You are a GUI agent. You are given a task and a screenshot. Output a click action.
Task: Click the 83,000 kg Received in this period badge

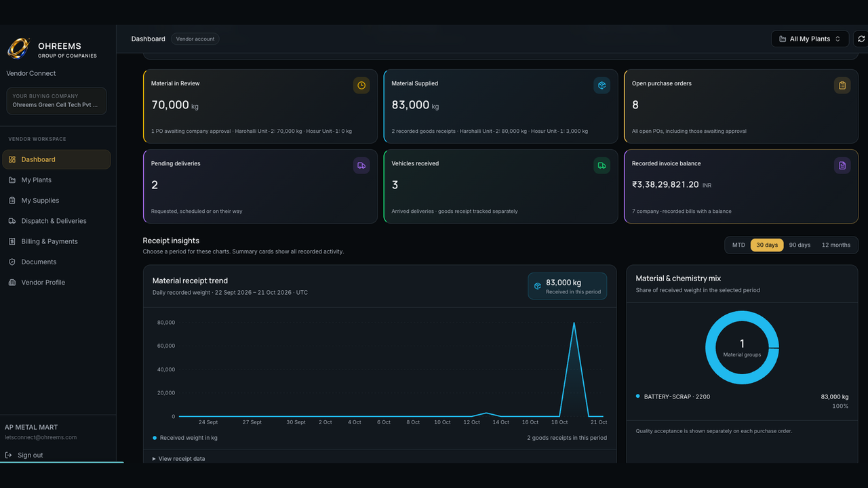(568, 286)
